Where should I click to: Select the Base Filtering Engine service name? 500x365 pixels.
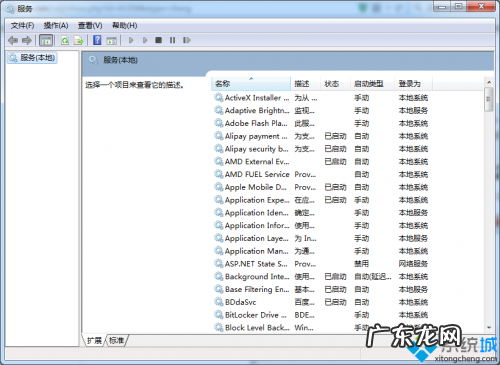click(257, 289)
